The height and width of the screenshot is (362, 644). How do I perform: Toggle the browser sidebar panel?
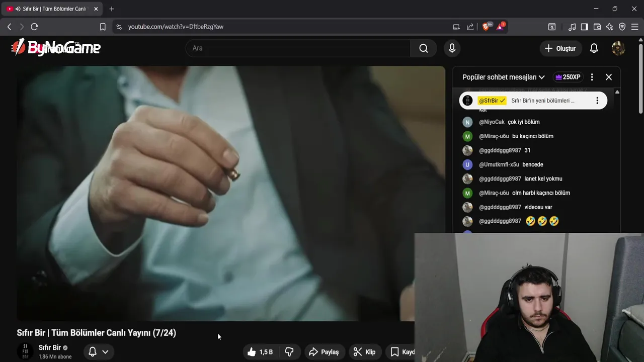[x=584, y=27]
